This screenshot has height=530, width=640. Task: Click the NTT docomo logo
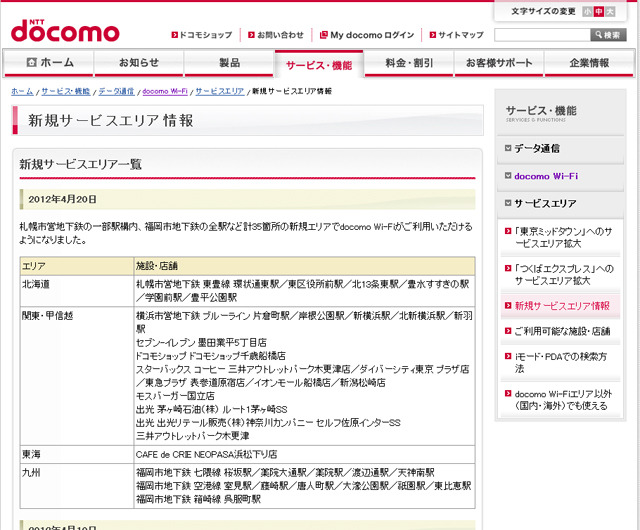click(65, 31)
